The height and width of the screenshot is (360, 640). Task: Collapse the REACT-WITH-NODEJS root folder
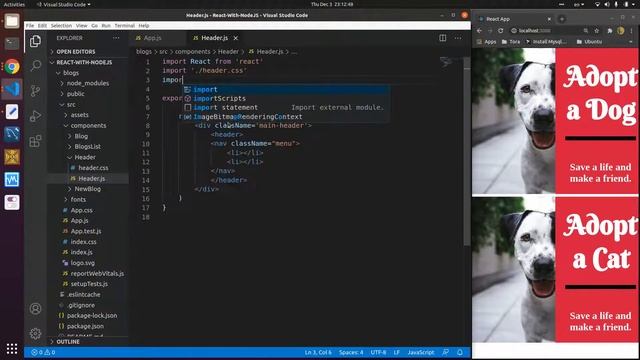[x=84, y=62]
